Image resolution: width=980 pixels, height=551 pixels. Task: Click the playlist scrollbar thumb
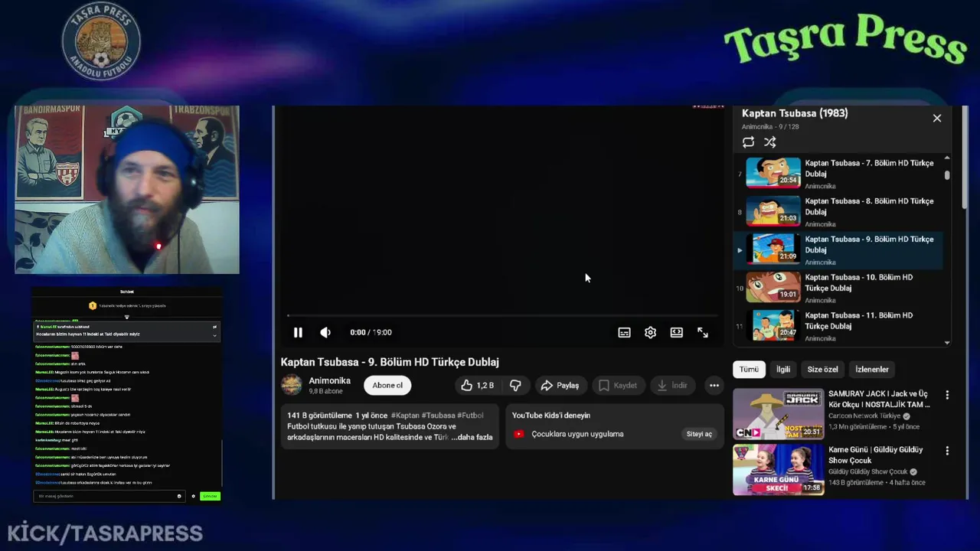pos(947,175)
